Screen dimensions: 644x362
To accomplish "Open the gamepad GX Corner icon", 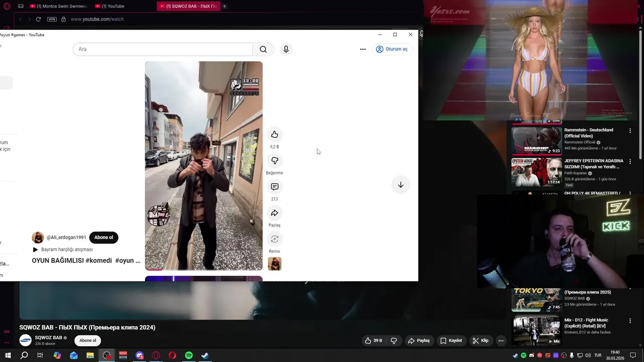I will tap(21, 6).
